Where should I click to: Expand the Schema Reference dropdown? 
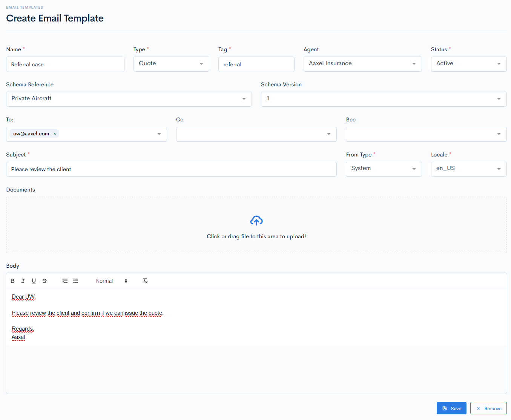[x=129, y=99]
